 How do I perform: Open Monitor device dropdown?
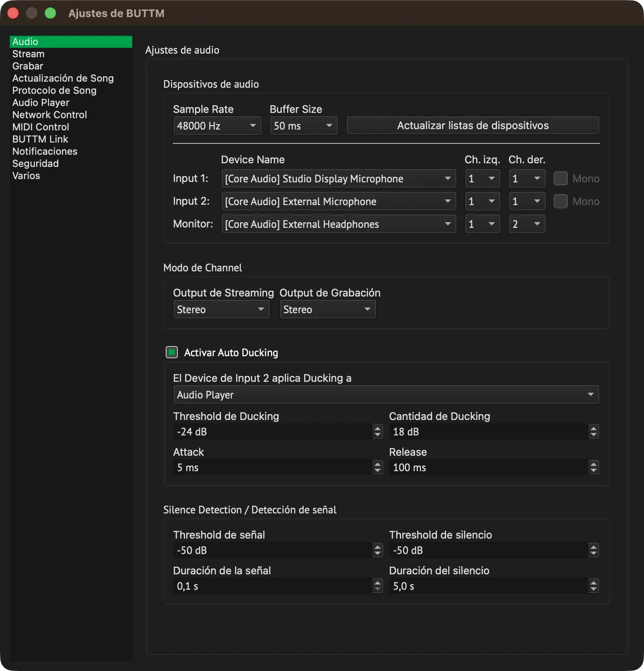coord(339,224)
